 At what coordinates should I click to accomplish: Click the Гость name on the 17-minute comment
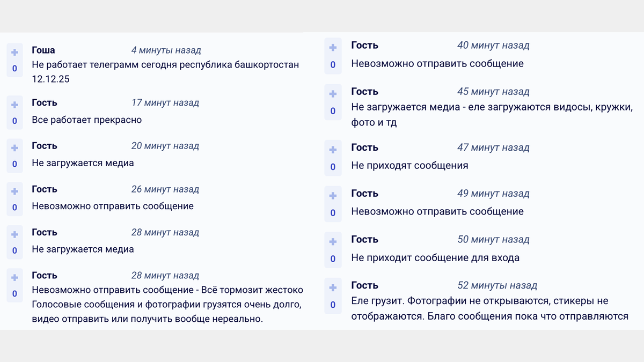pyautogui.click(x=44, y=102)
